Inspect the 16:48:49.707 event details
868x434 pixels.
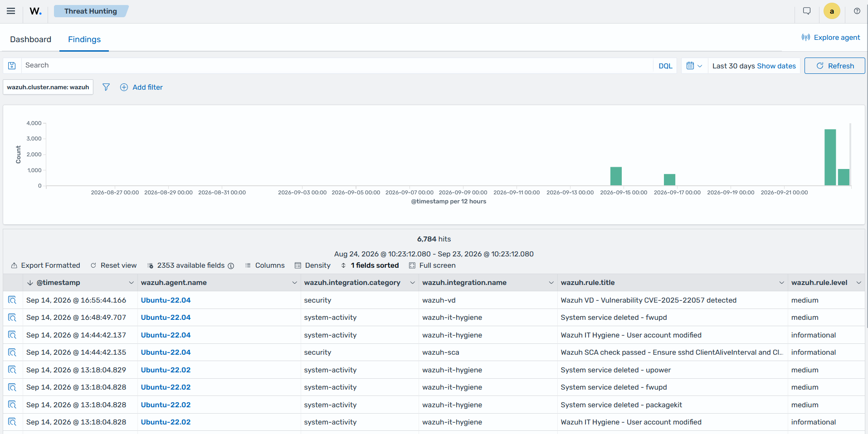click(12, 318)
